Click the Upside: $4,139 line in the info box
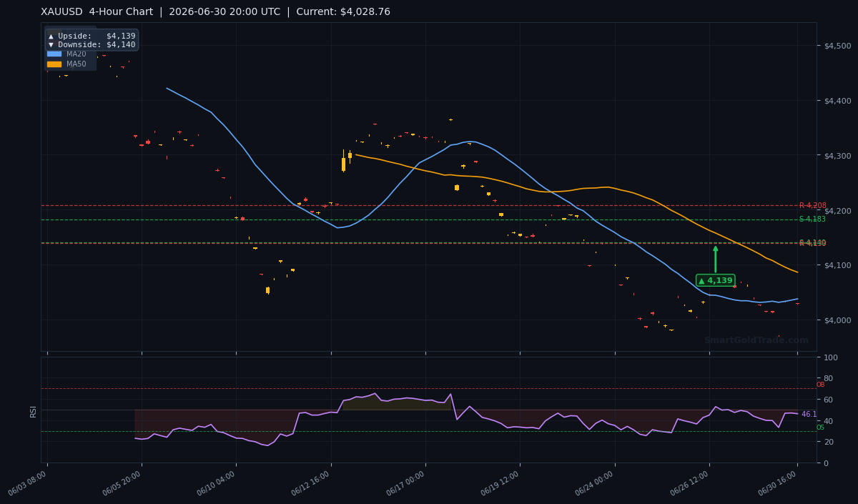The width and height of the screenshot is (858, 504). click(x=92, y=36)
